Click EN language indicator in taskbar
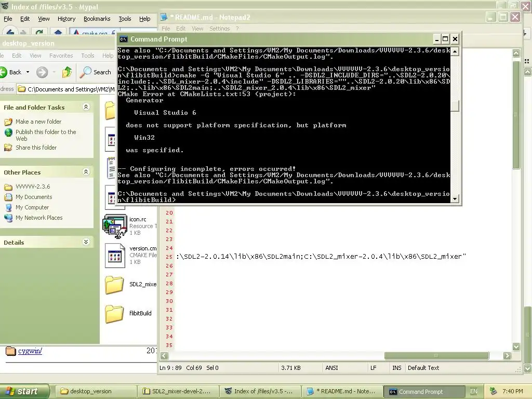 coord(474,392)
